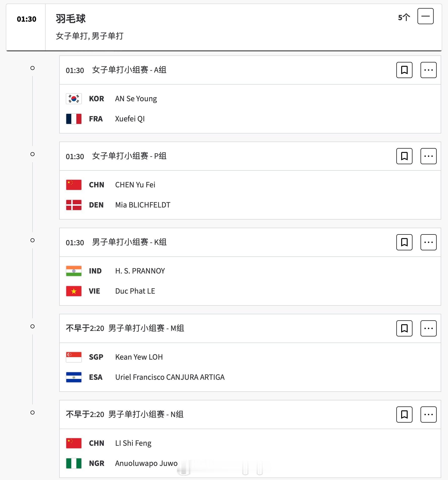448x480 pixels.
Task: Open more options for N组 match
Action: pyautogui.click(x=428, y=415)
